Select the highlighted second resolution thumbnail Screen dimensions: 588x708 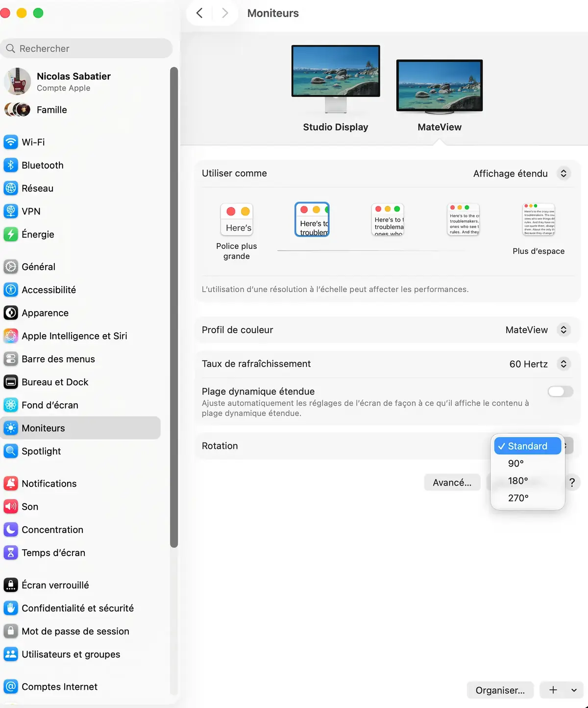click(x=312, y=220)
